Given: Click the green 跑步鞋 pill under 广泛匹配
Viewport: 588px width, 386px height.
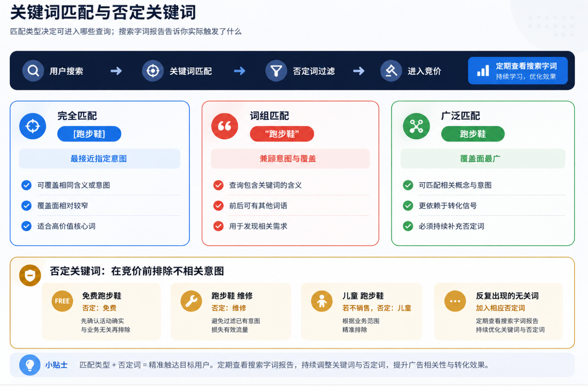Looking at the screenshot, I should pyautogui.click(x=473, y=134).
